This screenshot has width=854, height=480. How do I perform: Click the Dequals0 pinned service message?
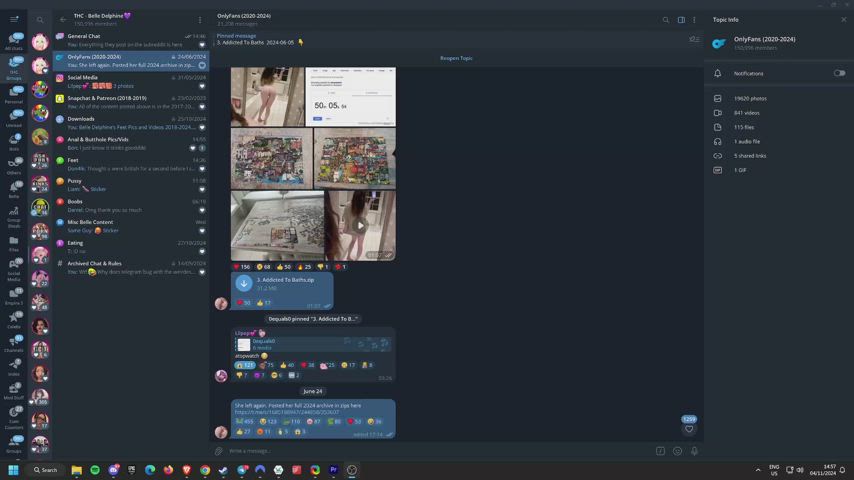313,319
